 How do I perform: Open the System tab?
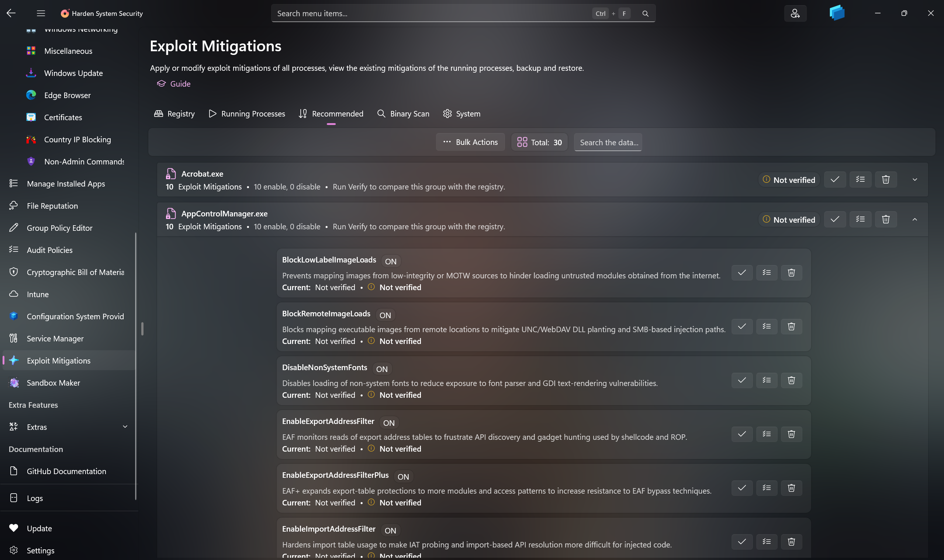[x=462, y=114]
